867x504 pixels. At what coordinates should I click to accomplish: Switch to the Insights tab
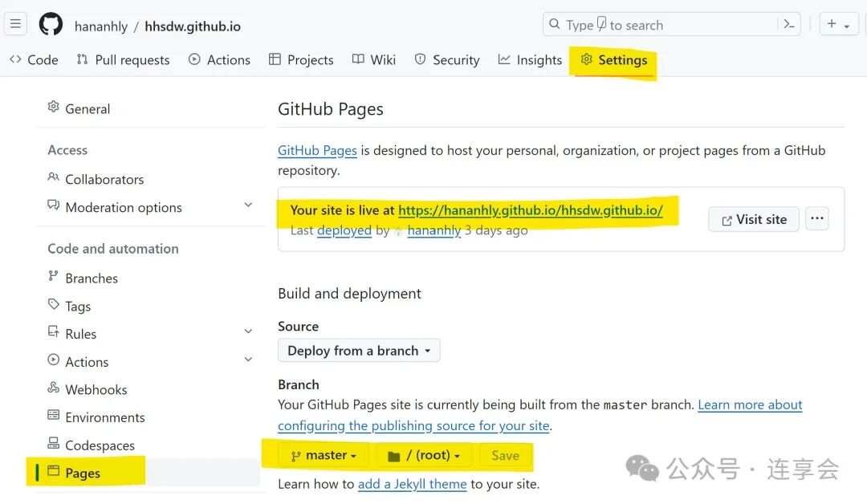pos(530,59)
